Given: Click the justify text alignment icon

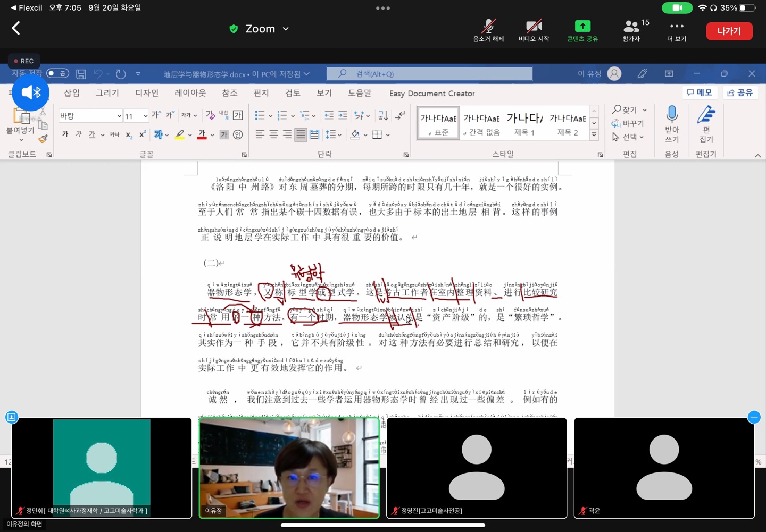Looking at the screenshot, I should point(301,135).
